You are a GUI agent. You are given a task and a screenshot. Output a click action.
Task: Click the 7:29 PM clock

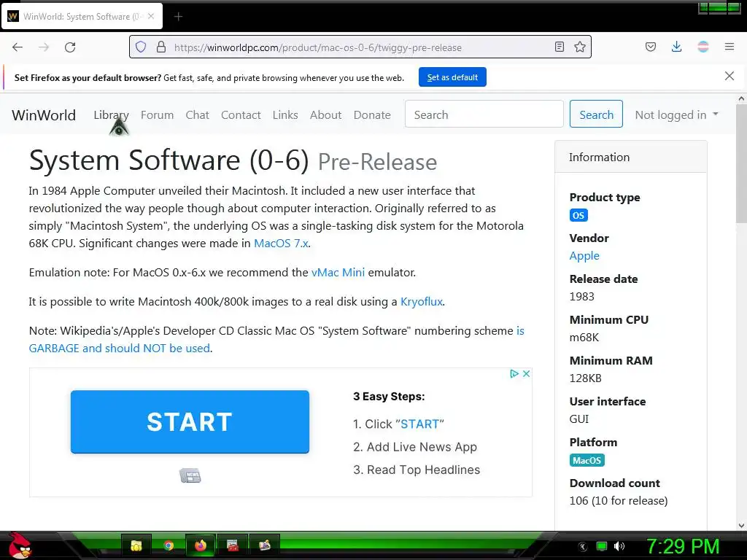point(683,546)
